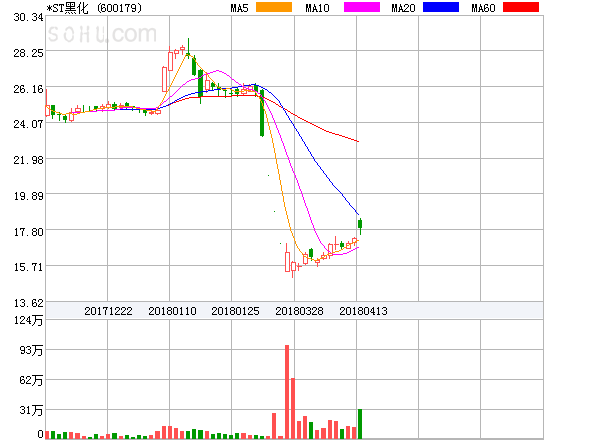Click the 20180328 date label

click(299, 311)
